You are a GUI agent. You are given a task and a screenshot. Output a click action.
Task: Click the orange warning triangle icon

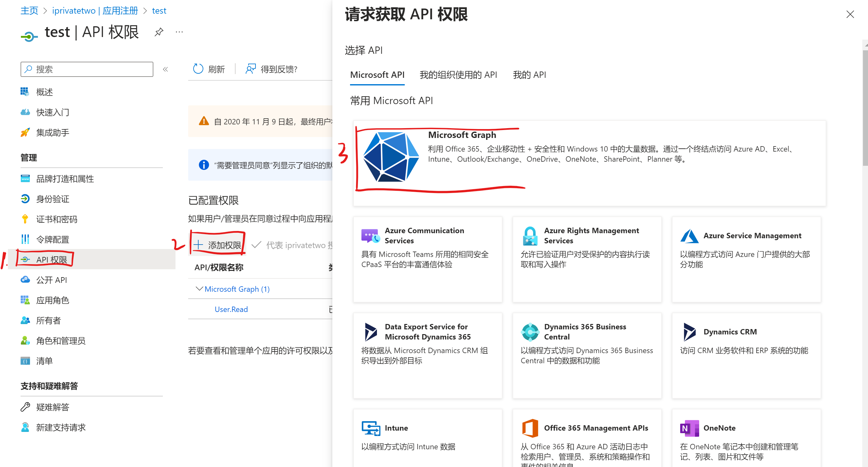point(204,121)
